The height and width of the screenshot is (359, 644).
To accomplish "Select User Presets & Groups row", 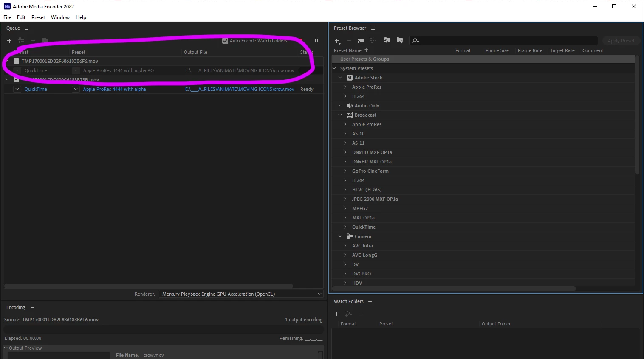I will [x=483, y=59].
